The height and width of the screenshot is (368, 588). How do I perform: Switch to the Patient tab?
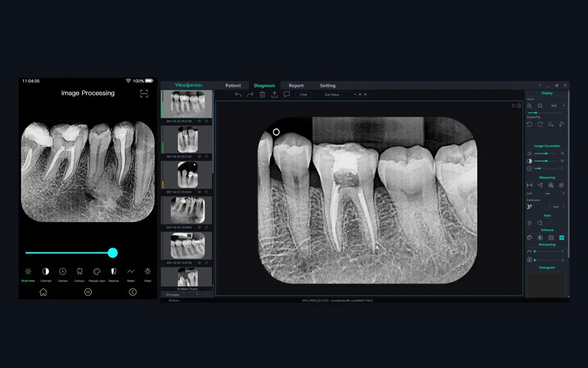click(233, 85)
